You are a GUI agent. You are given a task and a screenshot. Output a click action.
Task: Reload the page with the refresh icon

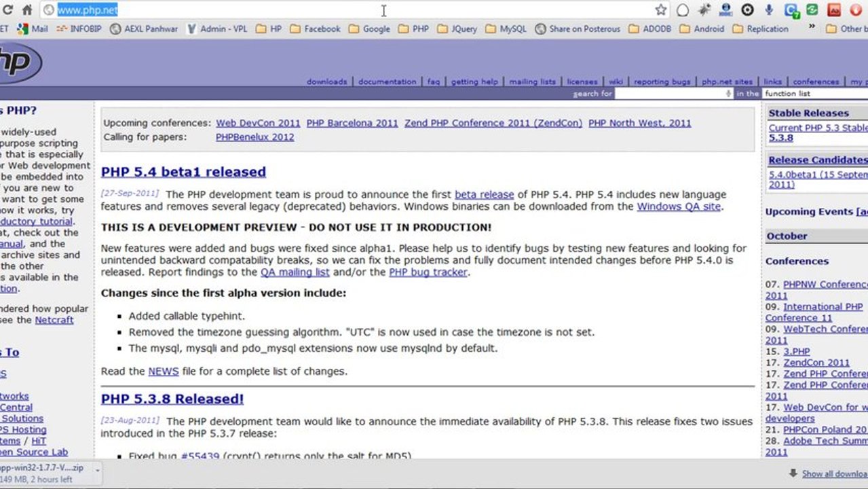[x=7, y=10]
